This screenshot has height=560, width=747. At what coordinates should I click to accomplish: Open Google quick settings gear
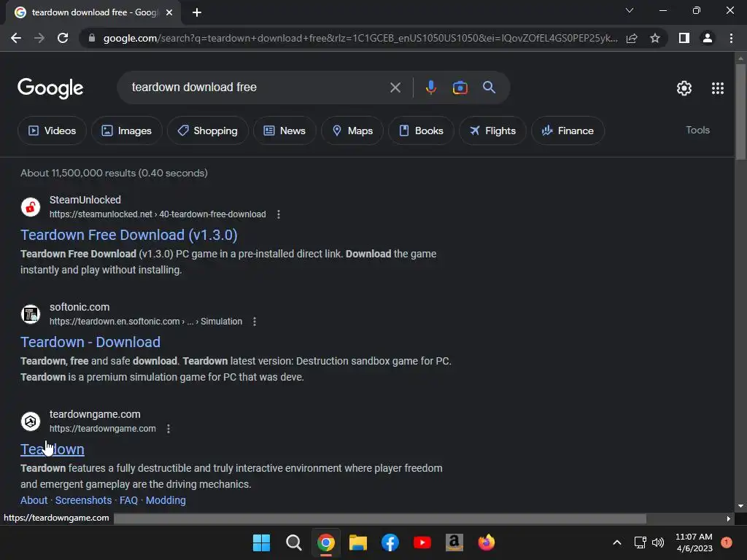684,88
